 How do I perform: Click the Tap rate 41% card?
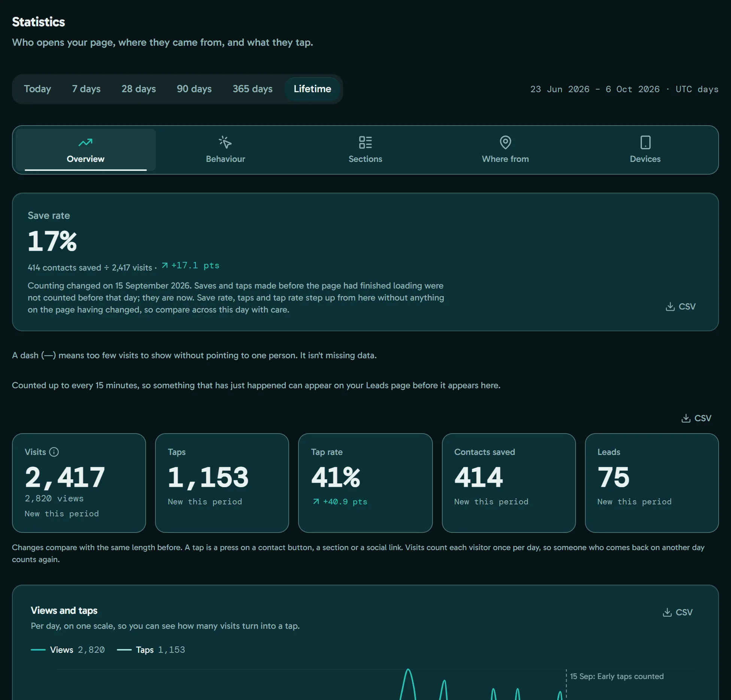365,483
